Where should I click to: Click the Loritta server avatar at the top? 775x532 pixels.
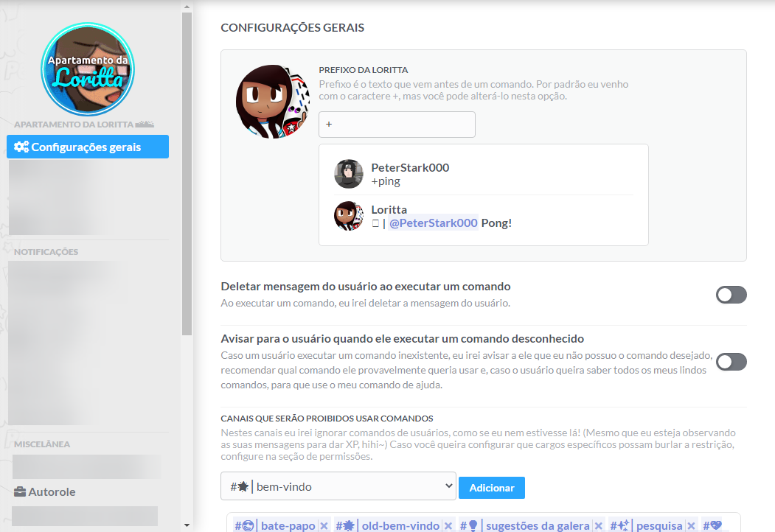86,70
